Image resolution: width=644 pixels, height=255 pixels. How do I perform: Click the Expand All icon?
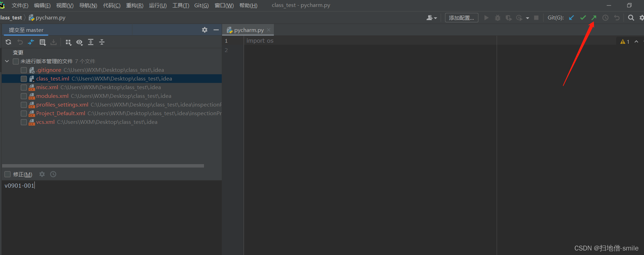91,42
